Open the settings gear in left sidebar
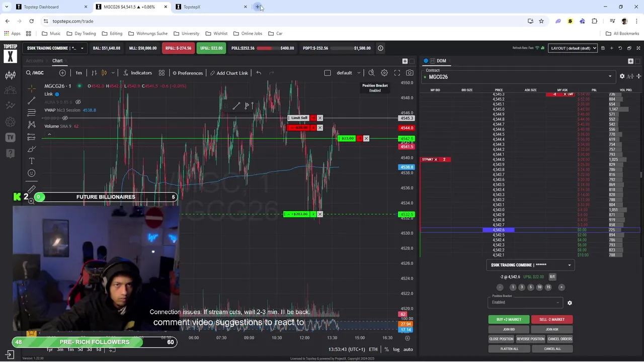 click(x=10, y=122)
